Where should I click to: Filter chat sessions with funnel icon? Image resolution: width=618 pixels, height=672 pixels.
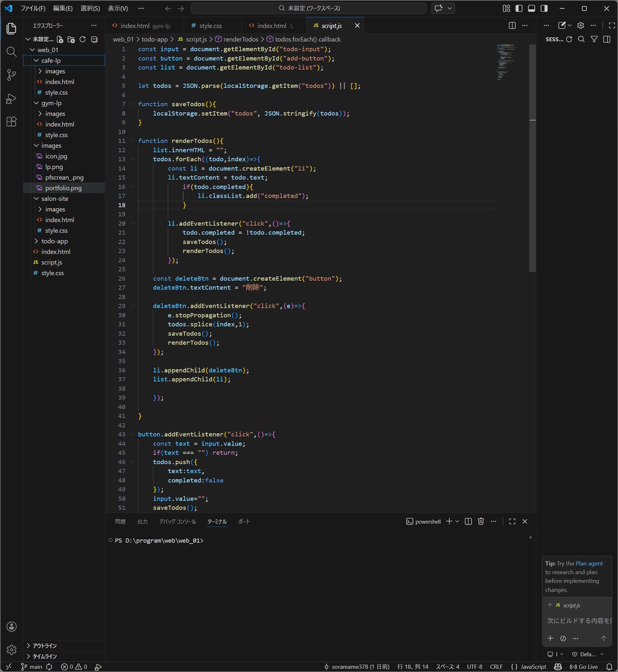(x=594, y=40)
